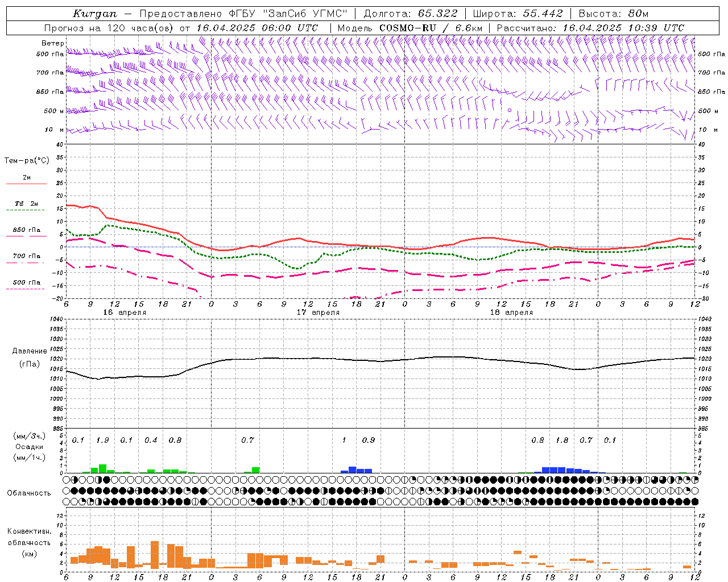The height and width of the screenshot is (582, 728).
Task: Click the 17 апреля date label
Action: pyautogui.click(x=318, y=313)
